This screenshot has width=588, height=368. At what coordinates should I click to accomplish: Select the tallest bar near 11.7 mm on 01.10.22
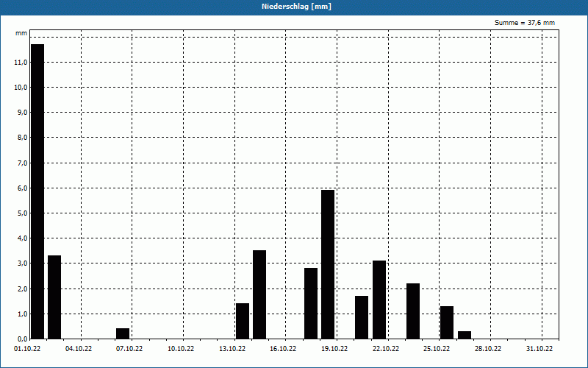click(37, 191)
